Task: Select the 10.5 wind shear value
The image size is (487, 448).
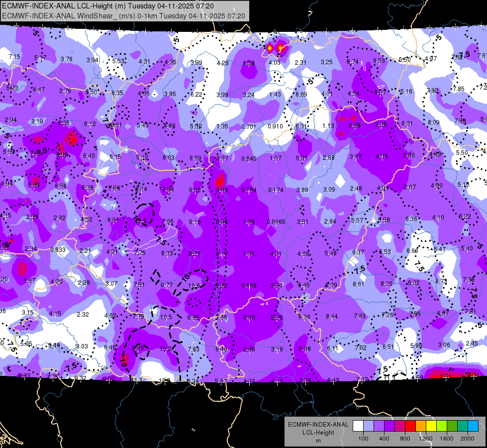Action: pyautogui.click(x=166, y=317)
